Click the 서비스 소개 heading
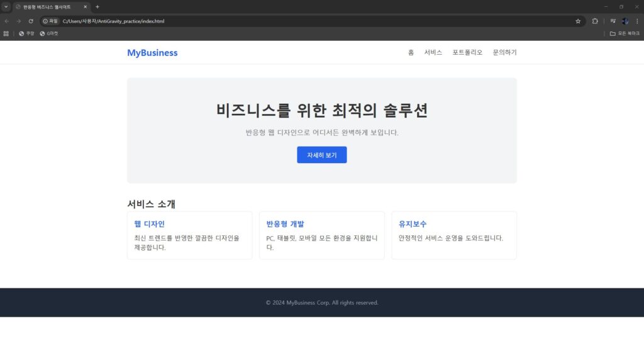Screen dimensions: 644x350 click(x=151, y=203)
